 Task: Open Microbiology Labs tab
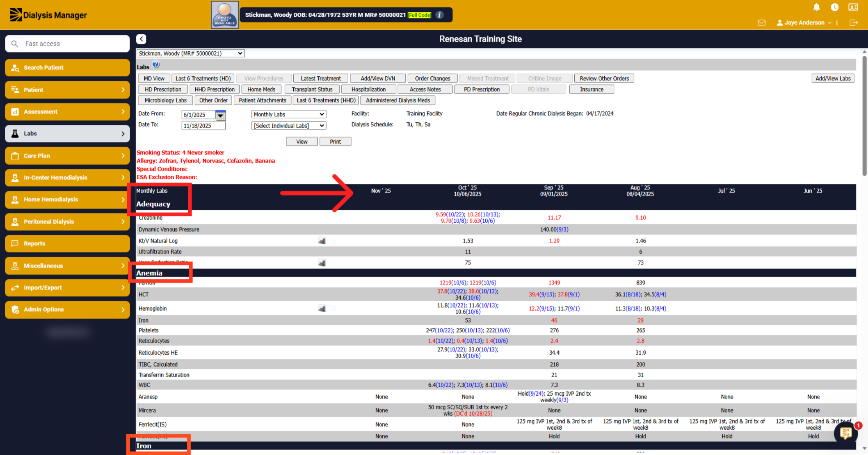pos(166,100)
